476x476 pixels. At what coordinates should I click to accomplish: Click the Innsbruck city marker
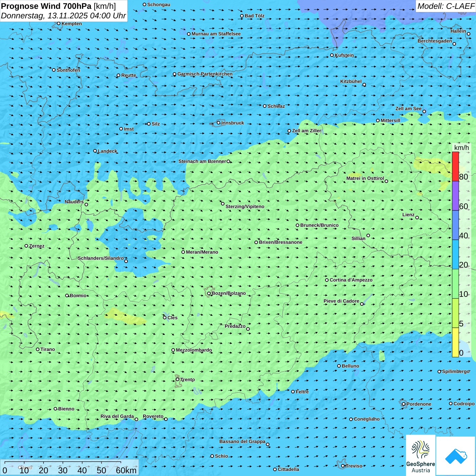[219, 123]
